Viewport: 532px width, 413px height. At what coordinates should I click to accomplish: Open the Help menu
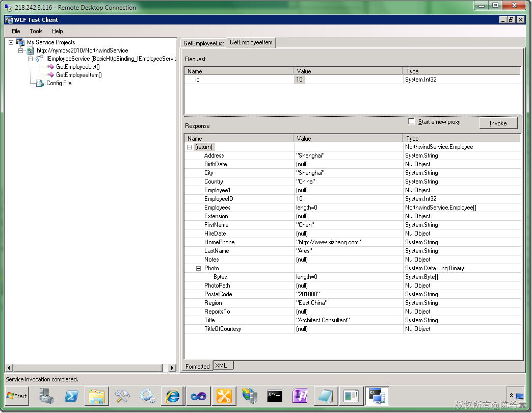[x=58, y=31]
